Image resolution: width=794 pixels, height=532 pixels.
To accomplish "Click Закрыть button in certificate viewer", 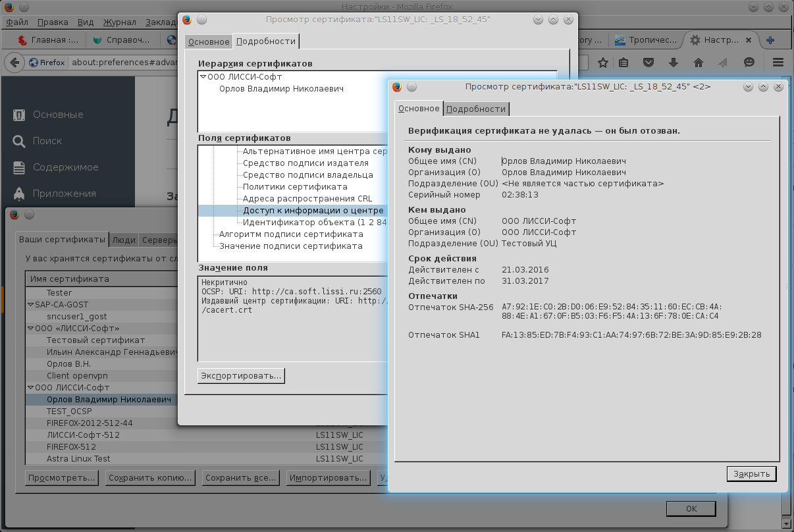I will click(x=752, y=474).
